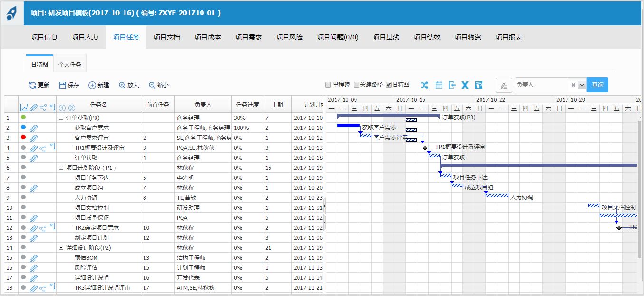Click the 保存 save button
Viewport: 644px width, 296px height.
click(x=69, y=85)
